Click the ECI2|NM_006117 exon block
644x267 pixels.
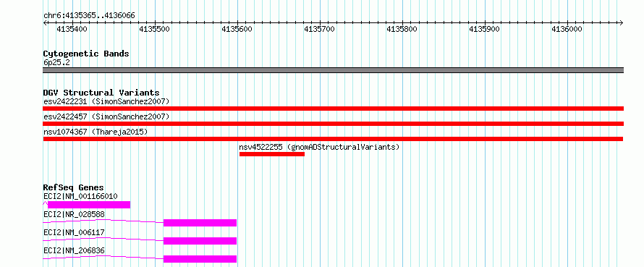click(200, 241)
